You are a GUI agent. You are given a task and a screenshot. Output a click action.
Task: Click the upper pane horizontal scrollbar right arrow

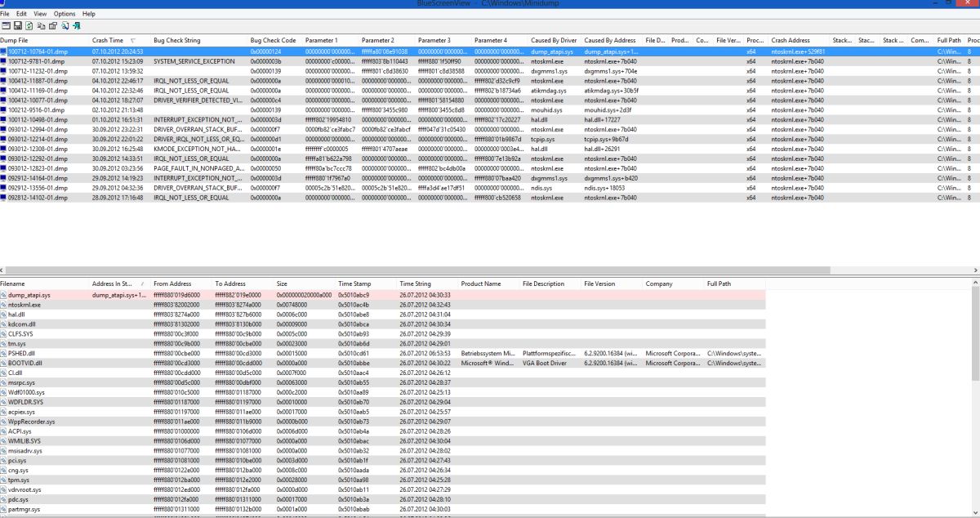click(x=975, y=269)
